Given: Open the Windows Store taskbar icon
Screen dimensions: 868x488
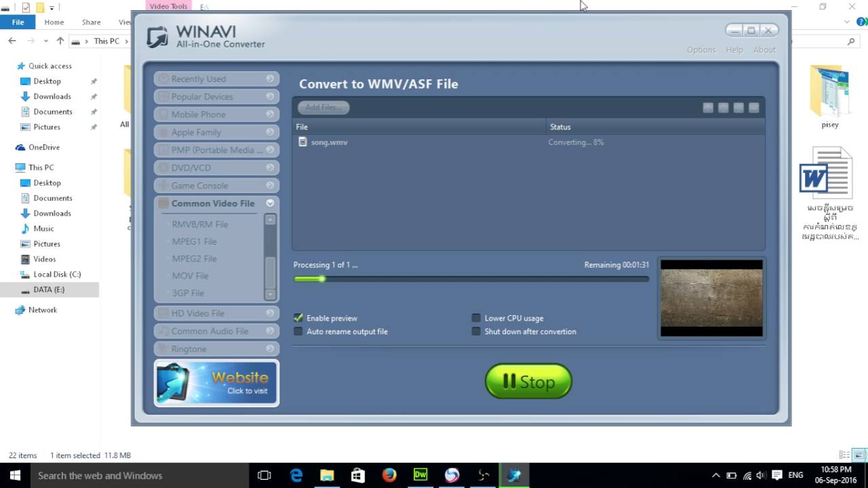Looking at the screenshot, I should [357, 475].
